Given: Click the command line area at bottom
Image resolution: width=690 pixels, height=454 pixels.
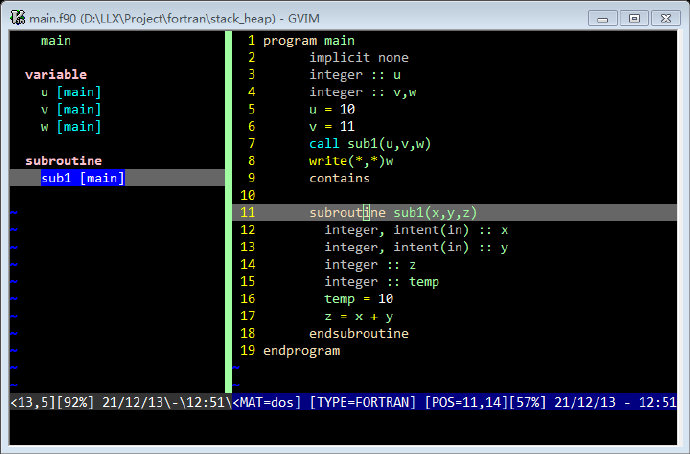Looking at the screenshot, I should [x=343, y=427].
